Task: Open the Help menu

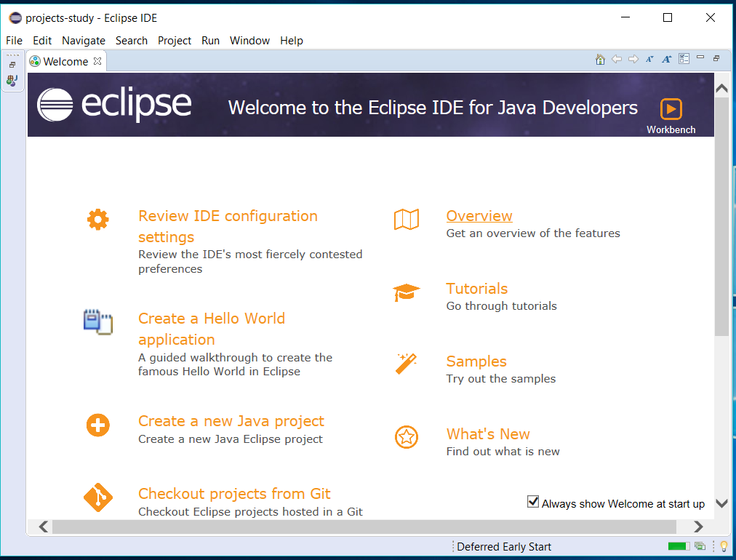Action: click(292, 41)
